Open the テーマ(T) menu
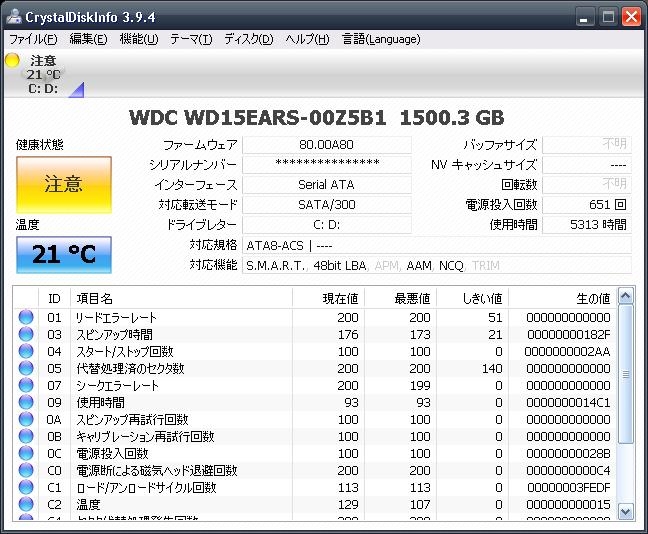The width and height of the screenshot is (648, 534). 191,39
